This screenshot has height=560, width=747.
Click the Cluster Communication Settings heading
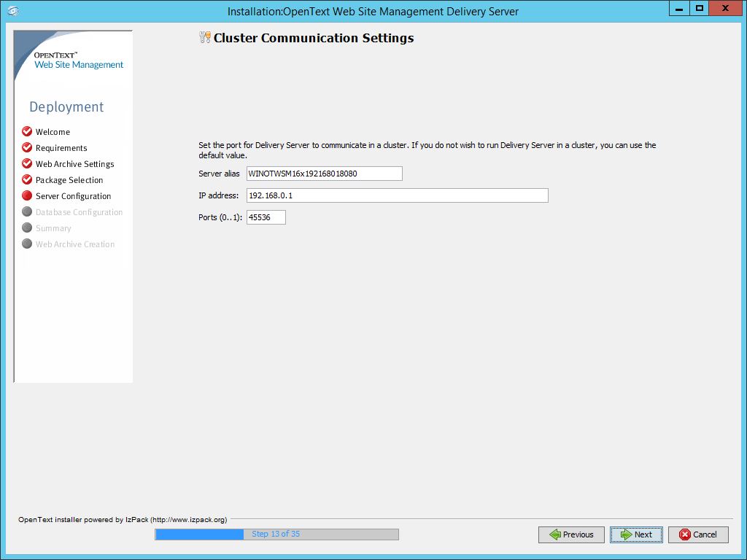[x=314, y=38]
